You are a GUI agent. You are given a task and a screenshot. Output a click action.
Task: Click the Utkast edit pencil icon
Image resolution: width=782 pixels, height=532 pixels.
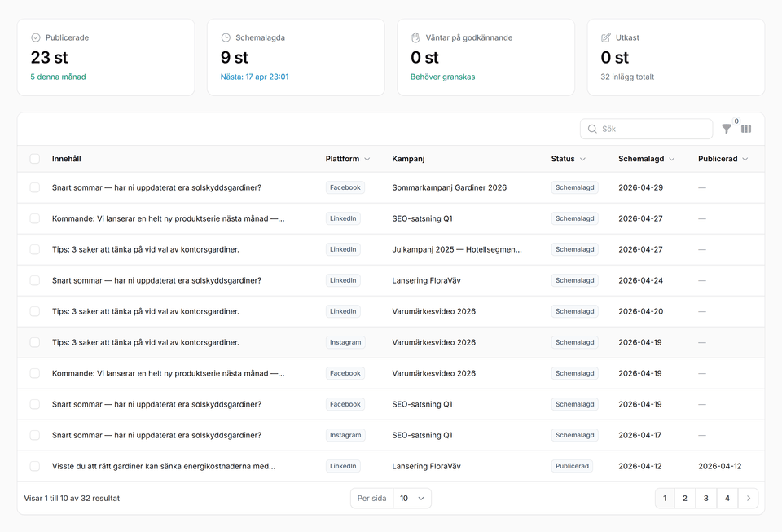(x=605, y=37)
